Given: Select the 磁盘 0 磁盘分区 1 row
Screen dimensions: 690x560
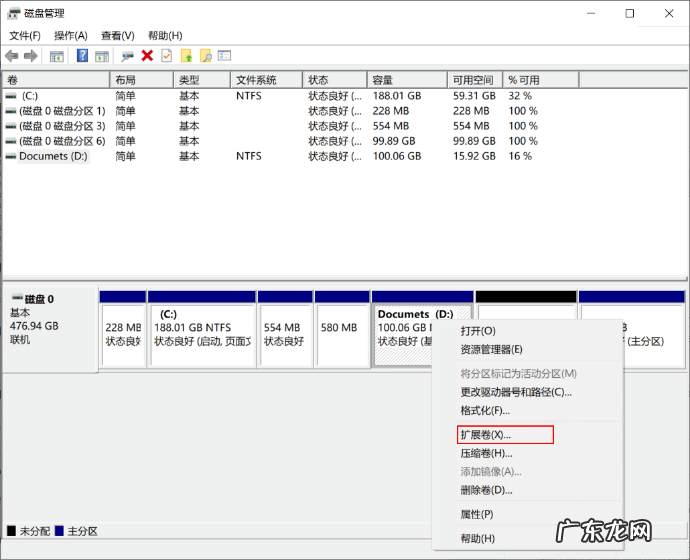Looking at the screenshot, I should (x=290, y=111).
